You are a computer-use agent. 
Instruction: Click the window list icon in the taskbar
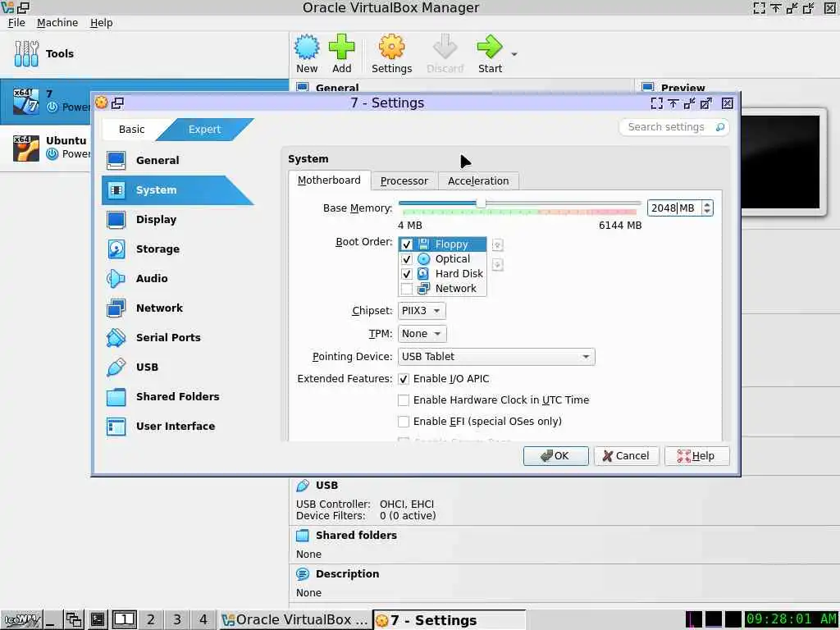[74, 620]
